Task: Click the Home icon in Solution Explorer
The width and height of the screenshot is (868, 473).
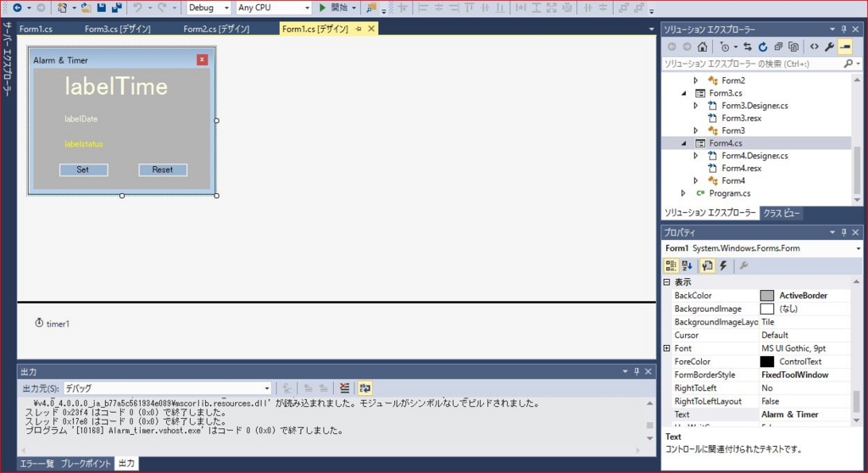Action: [x=703, y=47]
